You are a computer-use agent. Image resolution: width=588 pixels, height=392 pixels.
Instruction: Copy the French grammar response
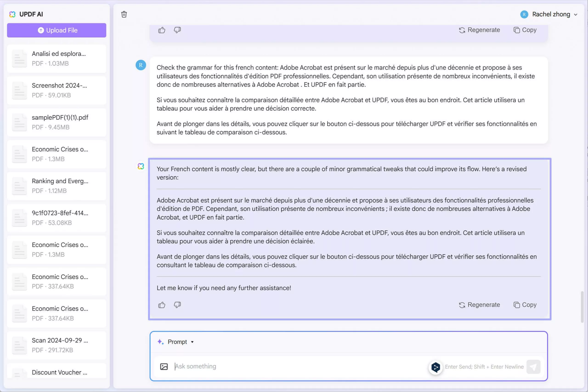(x=525, y=305)
